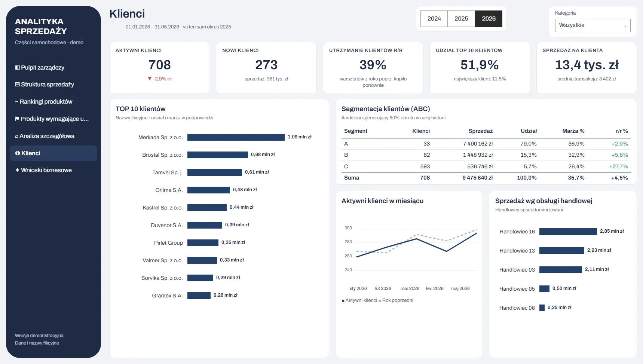Viewport: 643px width, 364px height.
Task: Toggle the Rok poprzedni legend swatch
Action: coord(380,301)
